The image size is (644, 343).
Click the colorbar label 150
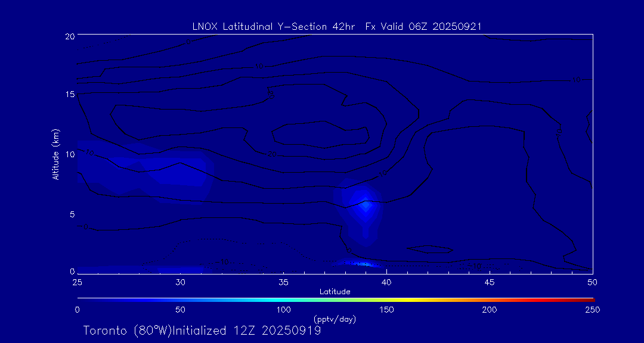(x=386, y=310)
